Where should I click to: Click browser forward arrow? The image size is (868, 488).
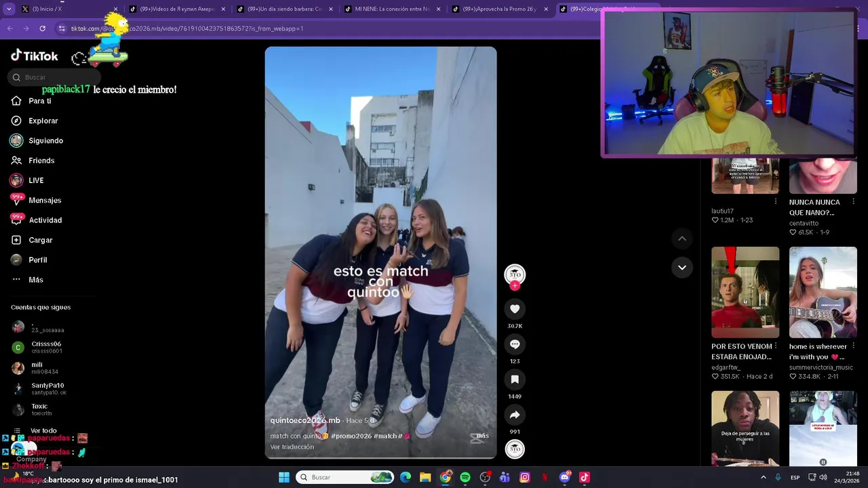pyautogui.click(x=26, y=28)
